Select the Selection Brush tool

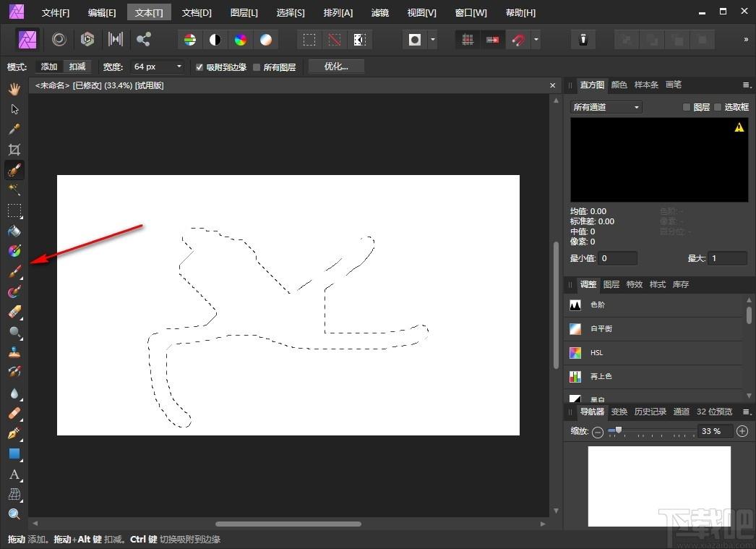pyautogui.click(x=14, y=170)
